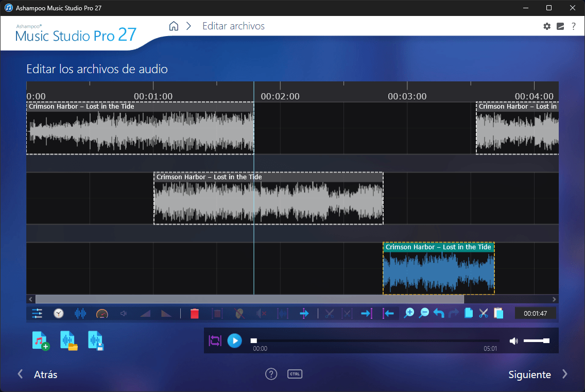Viewport: 585px width, 392px height.
Task: Start playback with the Play button
Action: click(235, 340)
